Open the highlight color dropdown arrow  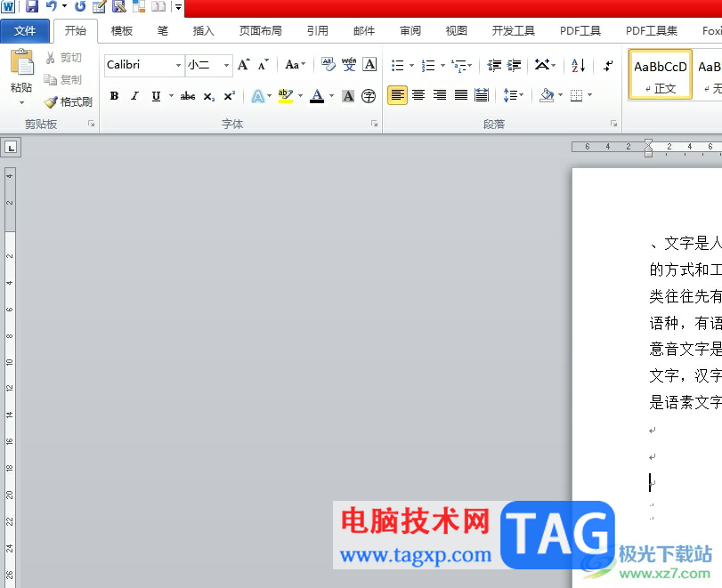coord(300,96)
